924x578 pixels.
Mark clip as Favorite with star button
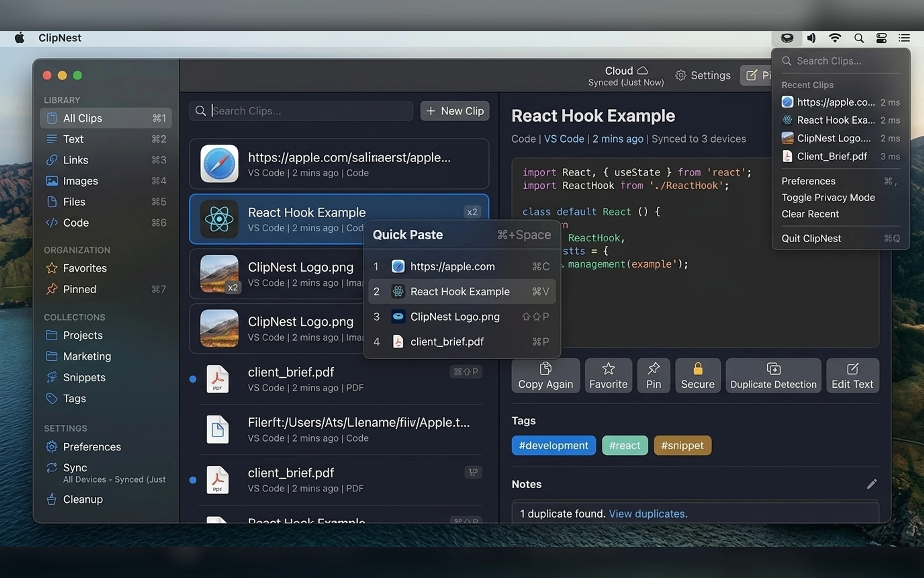[x=608, y=376]
